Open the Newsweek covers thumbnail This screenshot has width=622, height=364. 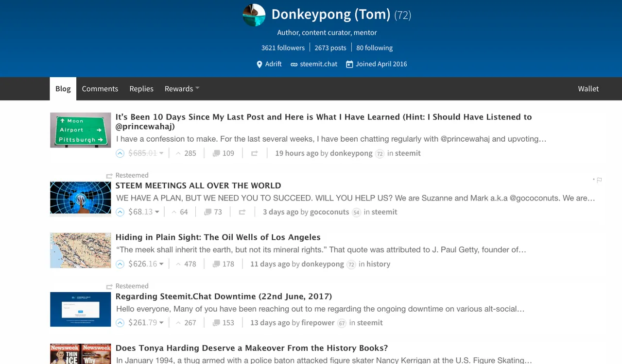pos(80,354)
